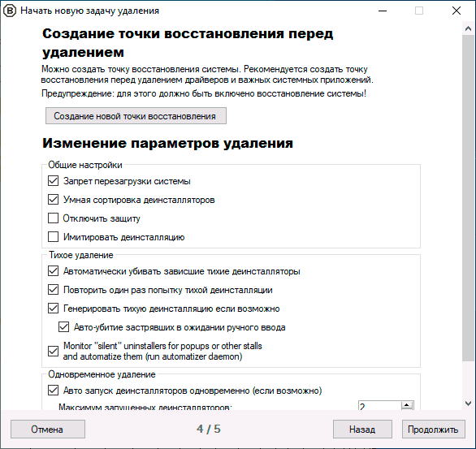Click the "Предупреждение" warning text line

204,93
